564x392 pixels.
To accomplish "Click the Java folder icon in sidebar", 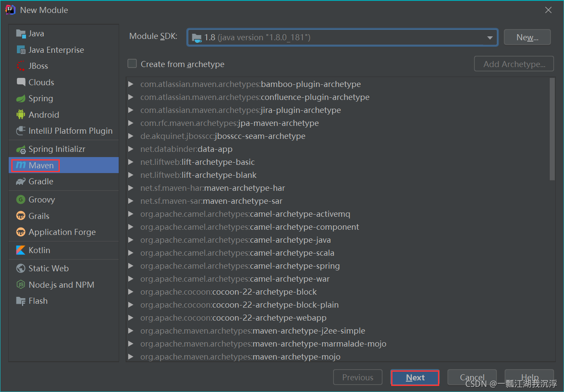I will coord(21,34).
